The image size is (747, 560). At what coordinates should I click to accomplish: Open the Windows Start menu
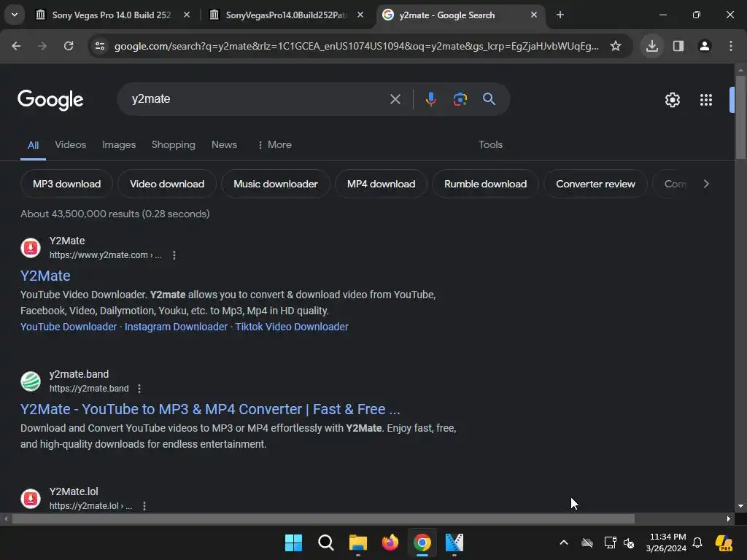293,542
